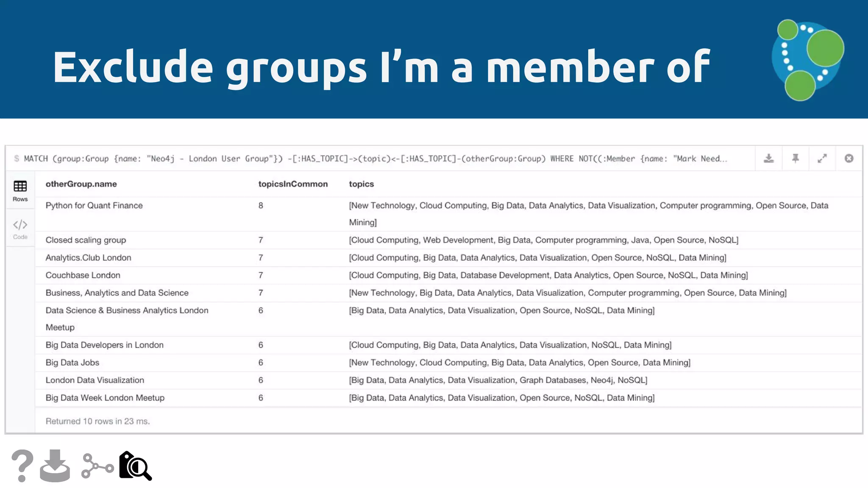Click the topicsInCommon column header
Image resolution: width=868 pixels, height=488 pixels.
[293, 184]
